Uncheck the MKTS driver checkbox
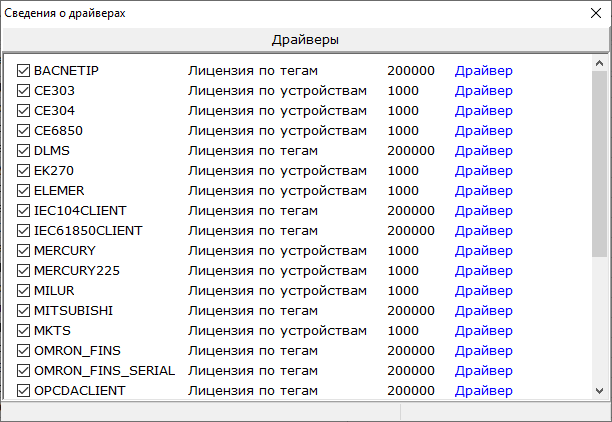 [x=23, y=331]
